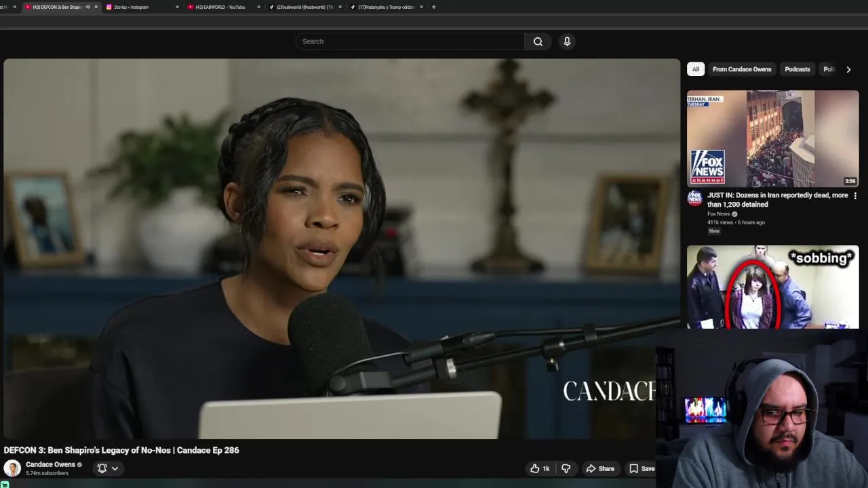Screen dimensions: 868x488
Task: Open more options for Fox News video
Action: coord(855,196)
